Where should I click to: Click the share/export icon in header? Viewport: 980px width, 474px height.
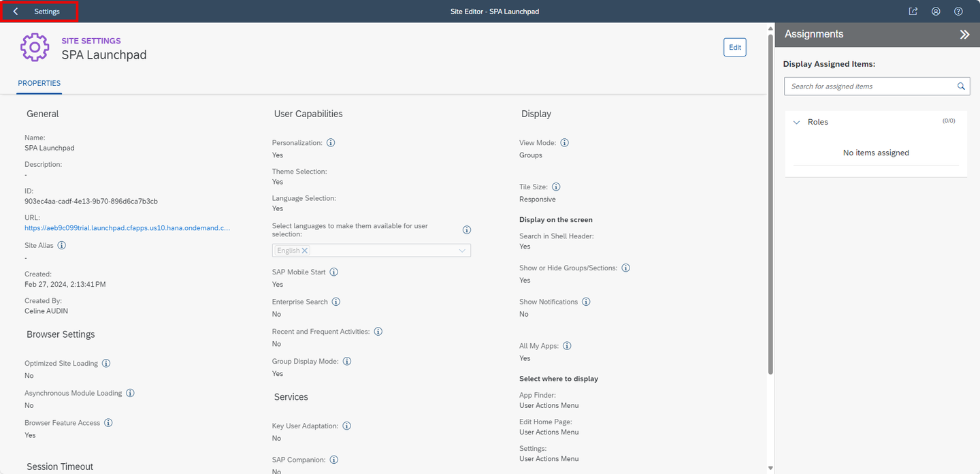point(913,12)
